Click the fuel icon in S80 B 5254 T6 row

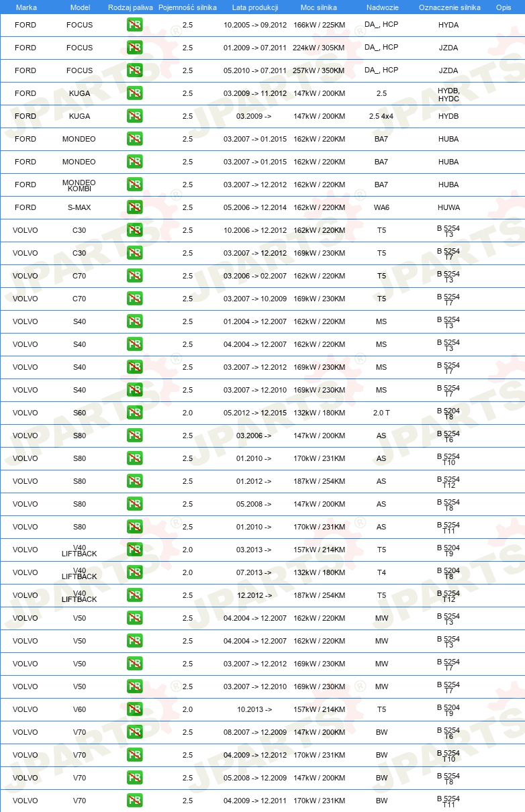pos(135,436)
